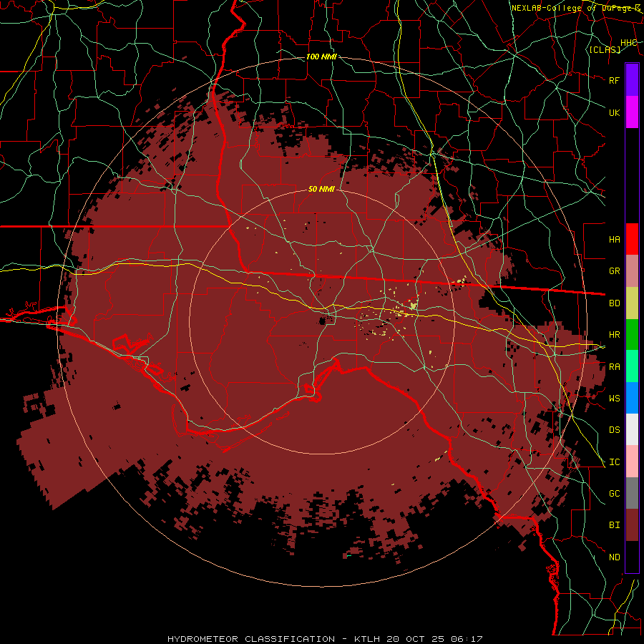
Task: Click the HA legend label
Action: tap(615, 240)
